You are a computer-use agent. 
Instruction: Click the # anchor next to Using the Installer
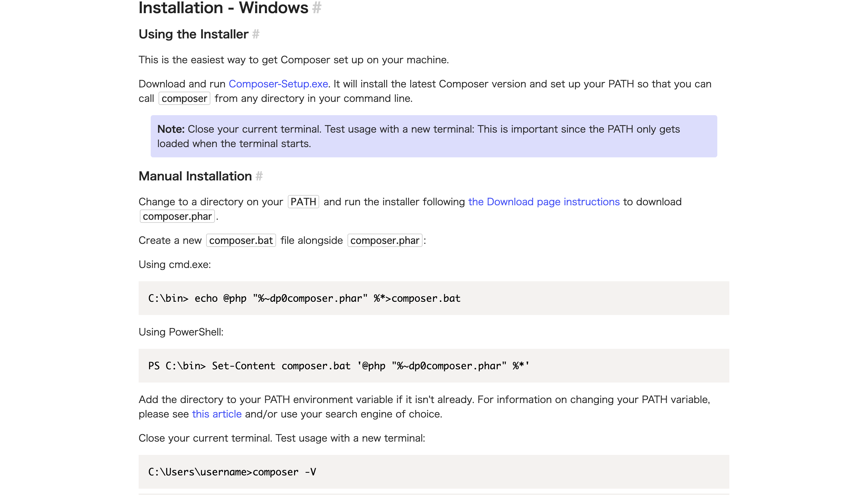(256, 34)
